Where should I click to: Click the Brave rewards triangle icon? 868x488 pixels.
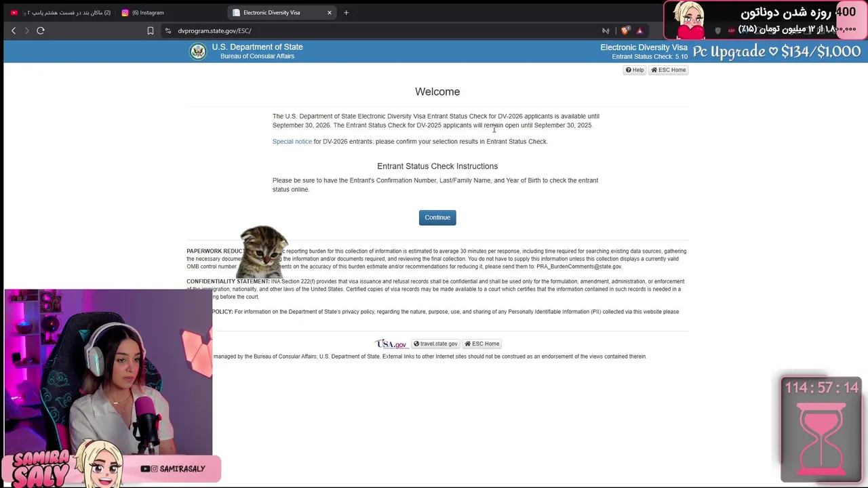(639, 30)
